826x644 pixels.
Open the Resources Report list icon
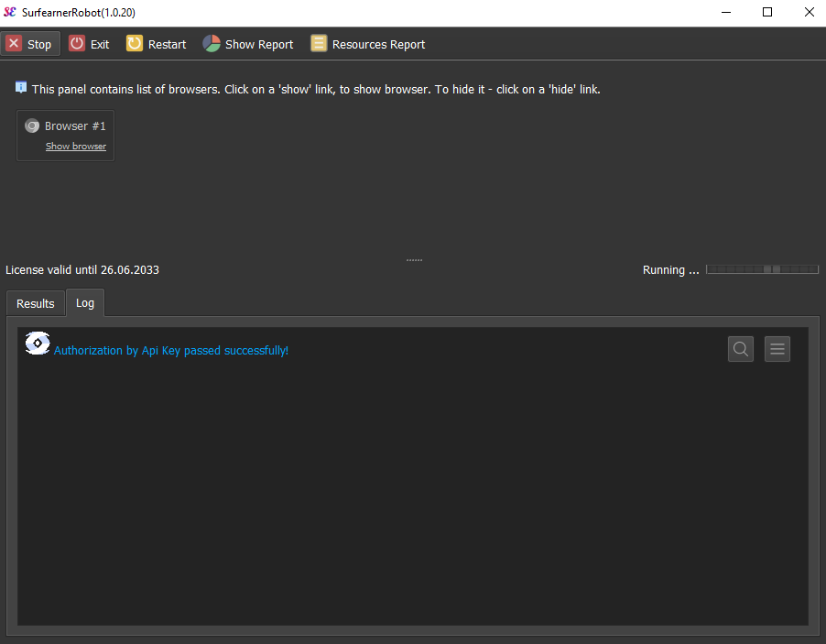[319, 43]
